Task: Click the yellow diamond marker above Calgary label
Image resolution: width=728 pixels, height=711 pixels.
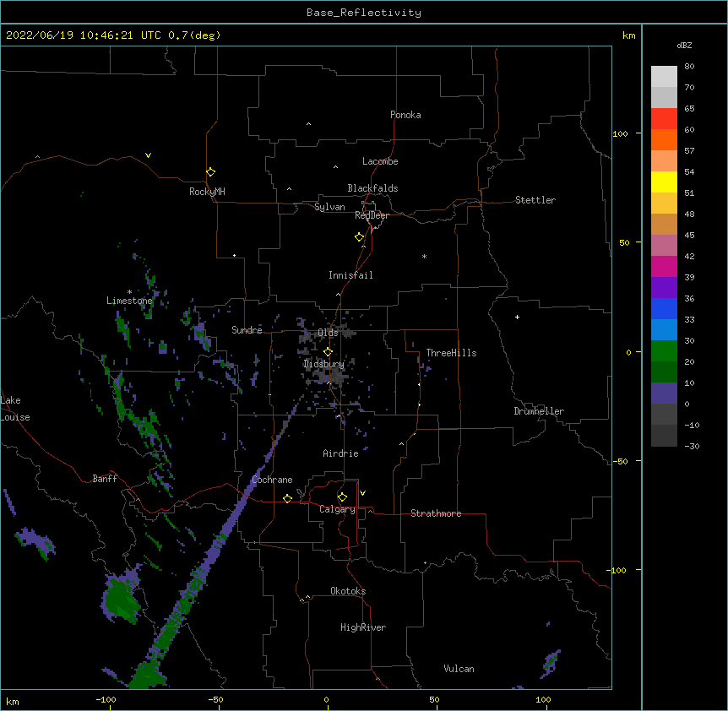Action: [342, 497]
